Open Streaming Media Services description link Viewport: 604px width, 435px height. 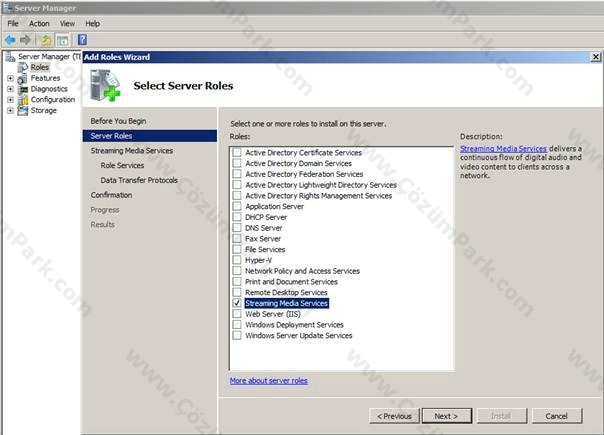click(x=503, y=149)
